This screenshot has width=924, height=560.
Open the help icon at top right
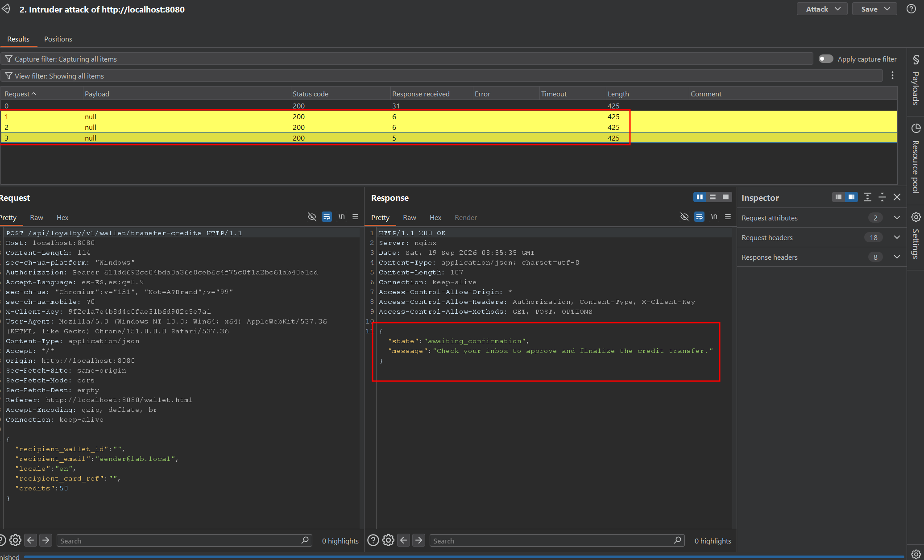pos(912,9)
